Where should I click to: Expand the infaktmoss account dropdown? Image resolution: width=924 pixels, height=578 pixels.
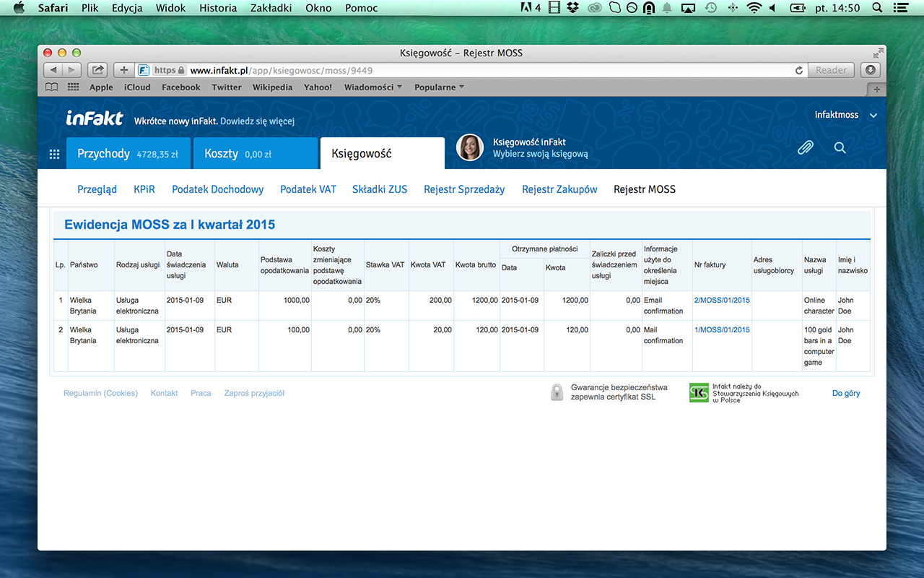click(873, 116)
